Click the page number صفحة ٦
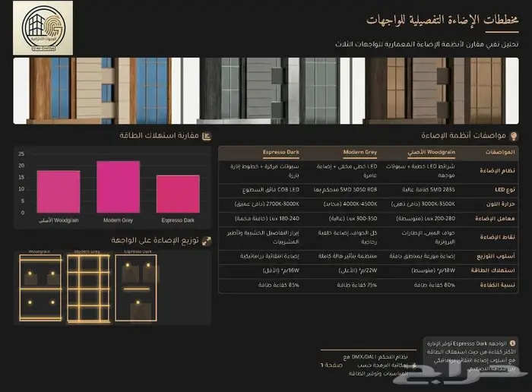This screenshot has width=532, height=392. tap(331, 365)
